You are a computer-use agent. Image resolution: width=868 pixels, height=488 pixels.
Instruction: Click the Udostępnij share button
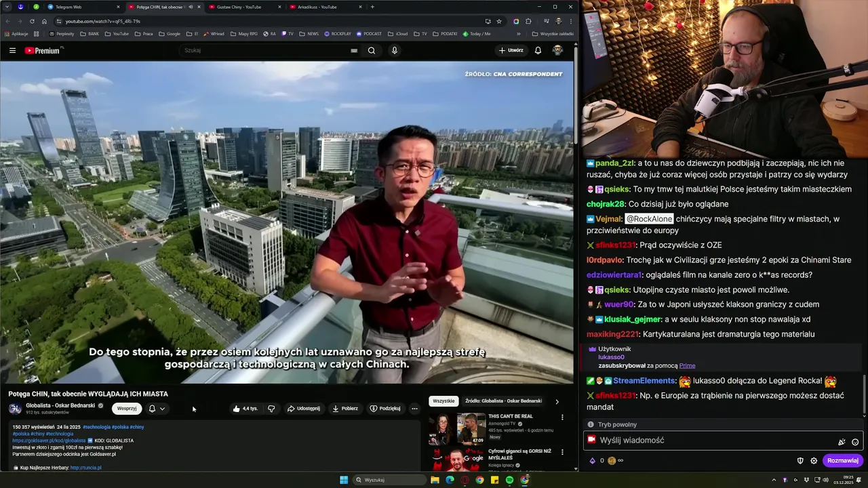tap(303, 409)
